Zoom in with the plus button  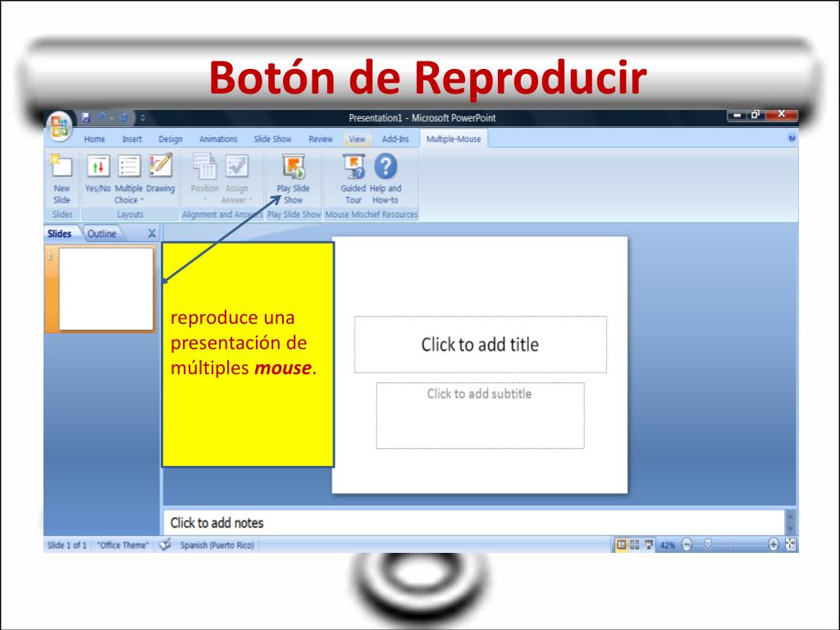[773, 545]
